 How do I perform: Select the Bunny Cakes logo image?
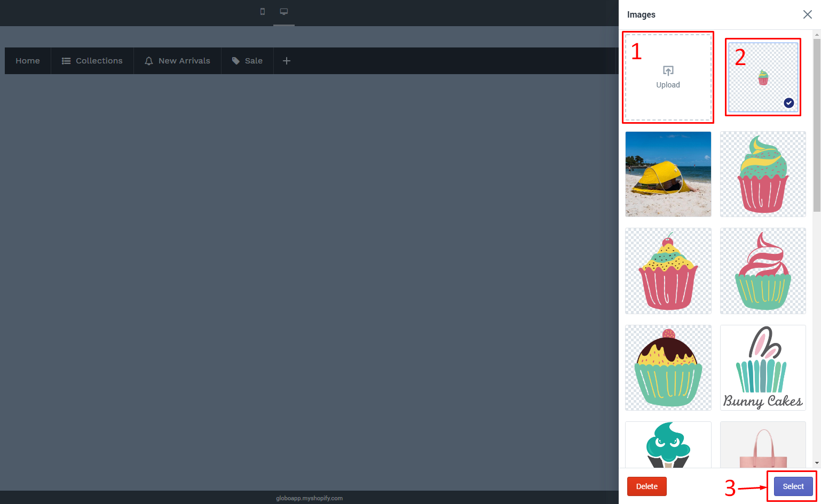[763, 367]
